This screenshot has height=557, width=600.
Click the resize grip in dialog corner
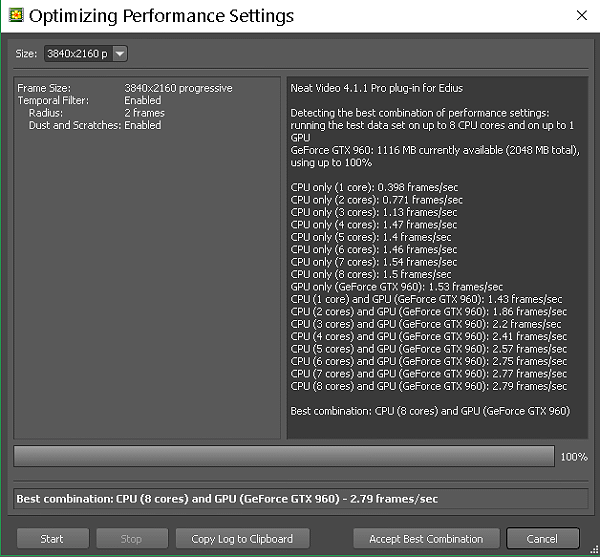pos(594,551)
